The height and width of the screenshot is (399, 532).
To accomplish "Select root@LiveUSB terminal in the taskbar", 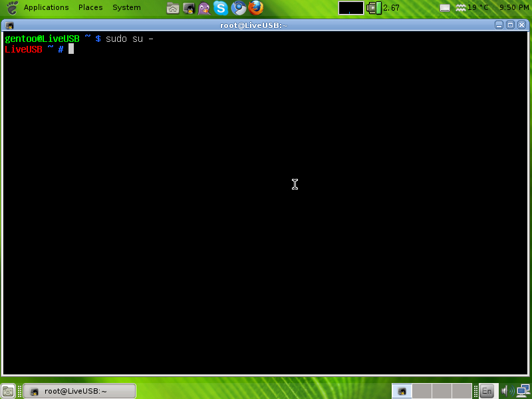I will click(79, 391).
